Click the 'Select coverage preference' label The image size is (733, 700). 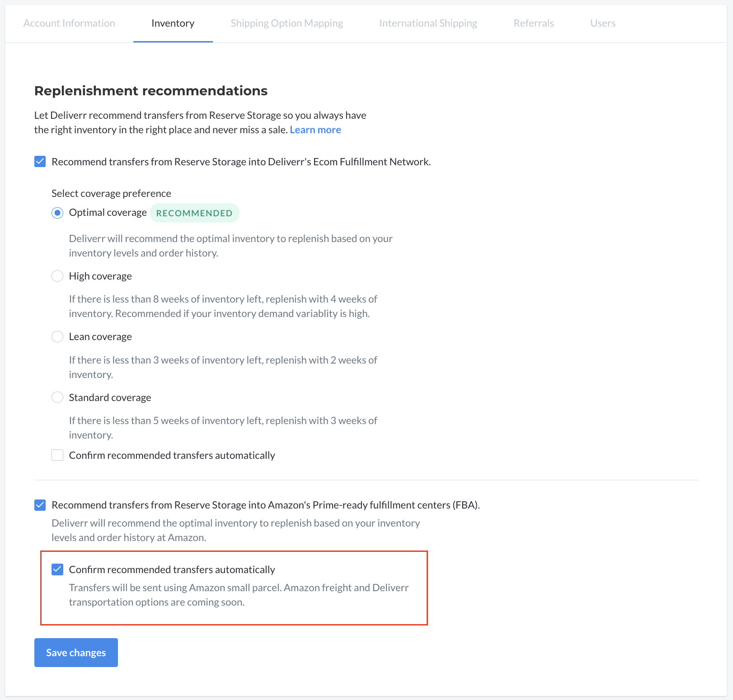click(x=111, y=194)
